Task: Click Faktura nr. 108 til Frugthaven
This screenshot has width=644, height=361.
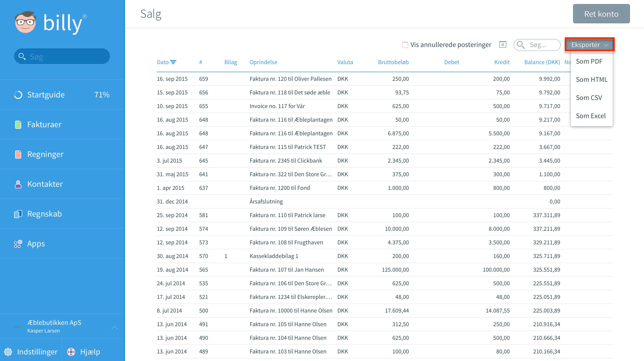Action: tap(286, 242)
